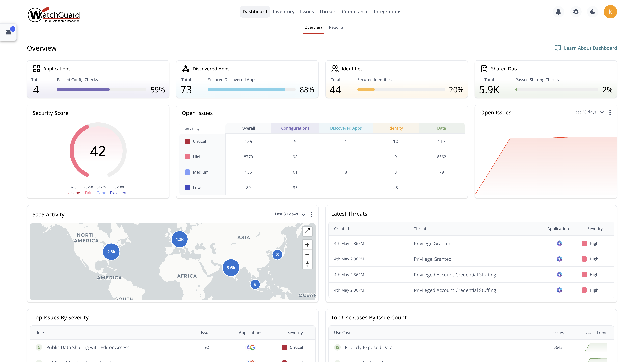Open Open Issues chart three-dot menu
644x362 pixels.
point(610,112)
